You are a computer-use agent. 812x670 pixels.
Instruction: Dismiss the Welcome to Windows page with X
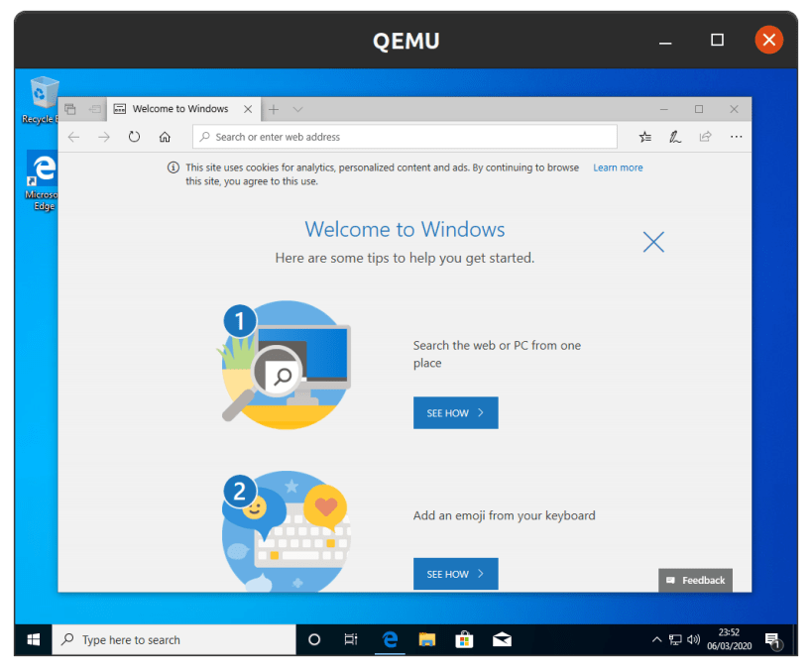click(653, 242)
